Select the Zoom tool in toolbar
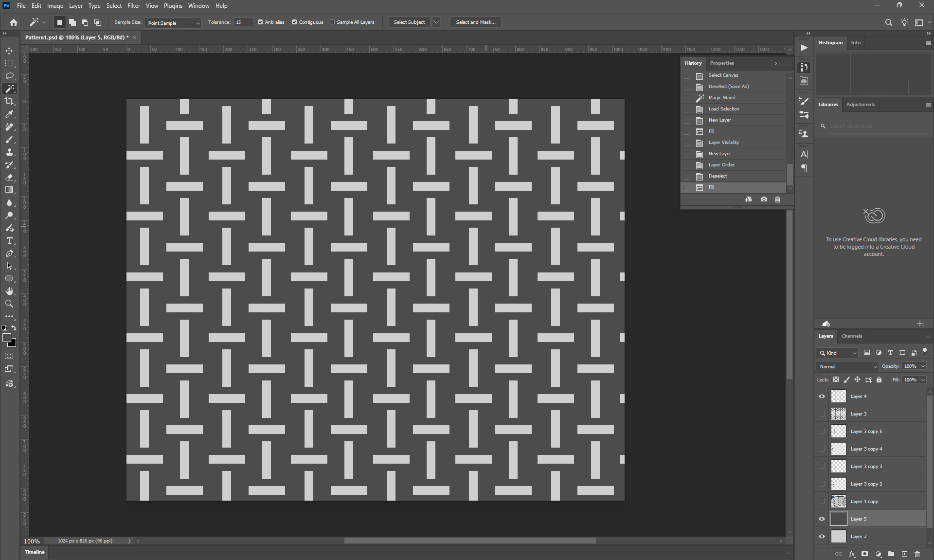Screen dimensions: 934x560 click(x=9, y=304)
